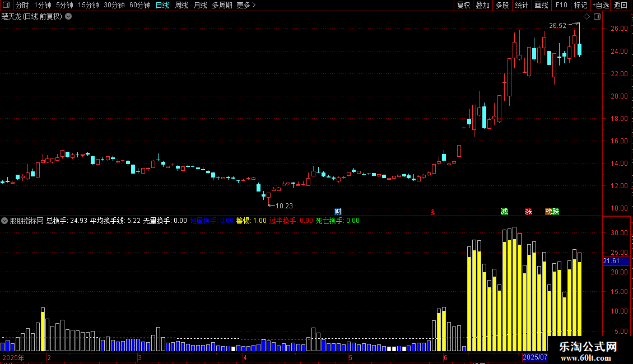Click the 26.00 price axis label
This screenshot has height=364, width=633.
point(619,29)
